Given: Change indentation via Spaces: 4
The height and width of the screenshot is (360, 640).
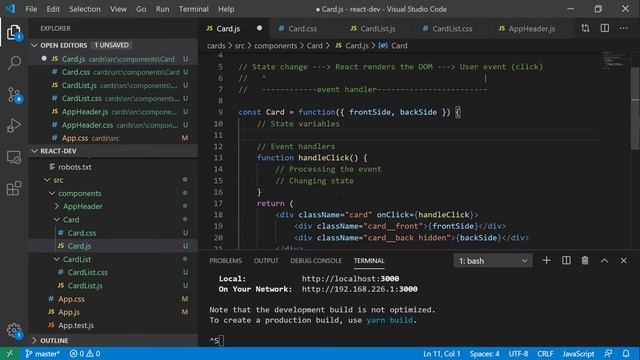Looking at the screenshot, I should pyautogui.click(x=484, y=353).
